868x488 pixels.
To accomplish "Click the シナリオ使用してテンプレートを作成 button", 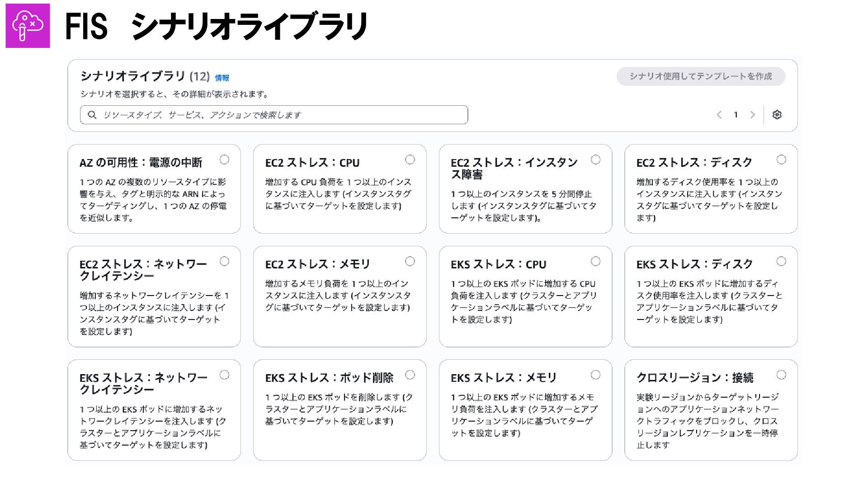I will click(701, 76).
